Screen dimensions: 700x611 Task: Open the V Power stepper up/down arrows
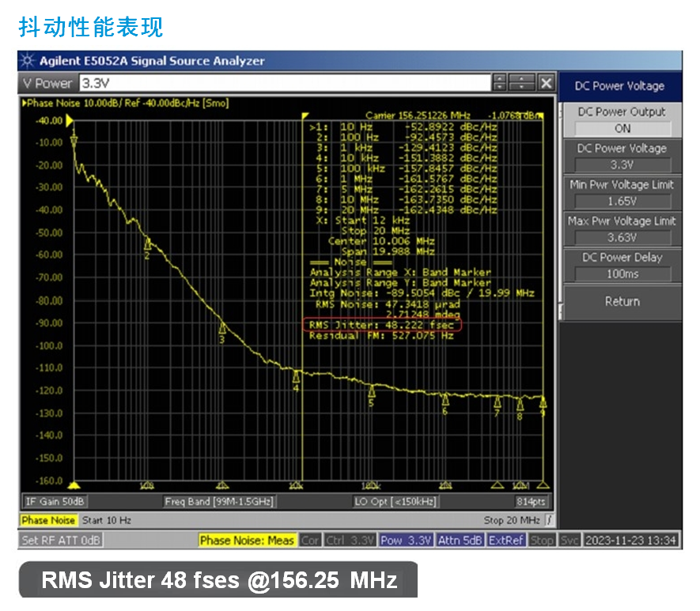click(x=499, y=83)
